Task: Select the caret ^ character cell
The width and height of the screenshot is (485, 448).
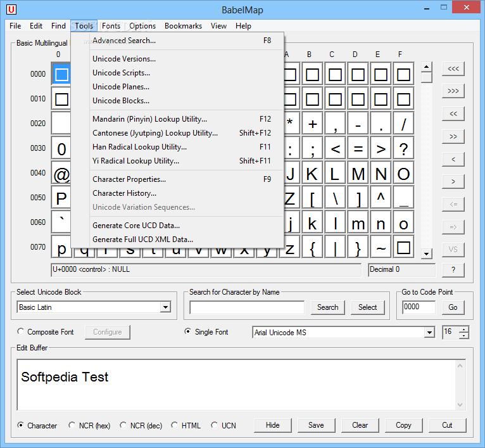Action: [381, 198]
